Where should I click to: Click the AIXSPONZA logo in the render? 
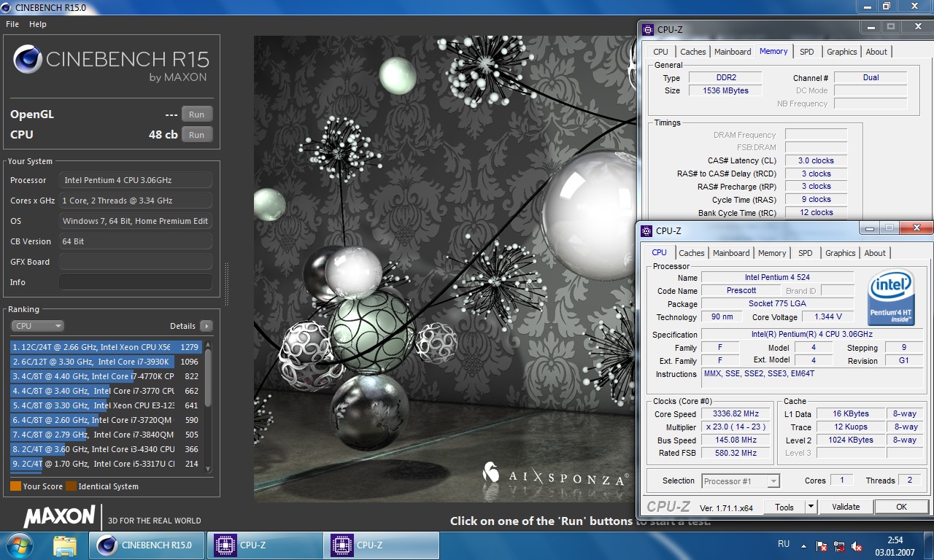pos(555,475)
